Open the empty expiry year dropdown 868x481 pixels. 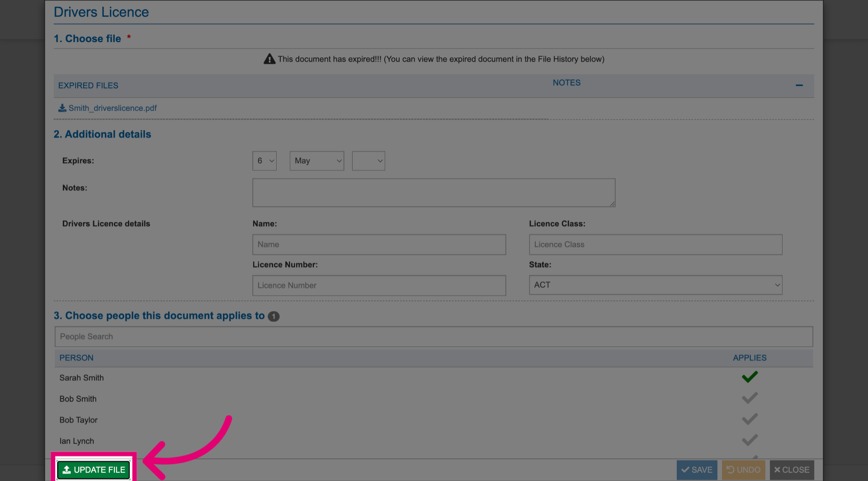pos(368,161)
